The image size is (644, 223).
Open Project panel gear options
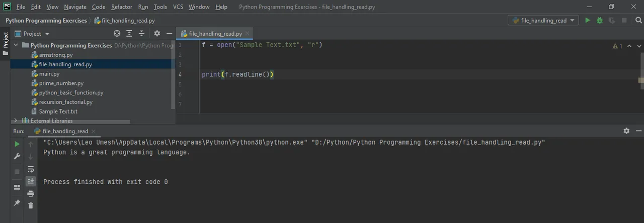click(157, 34)
